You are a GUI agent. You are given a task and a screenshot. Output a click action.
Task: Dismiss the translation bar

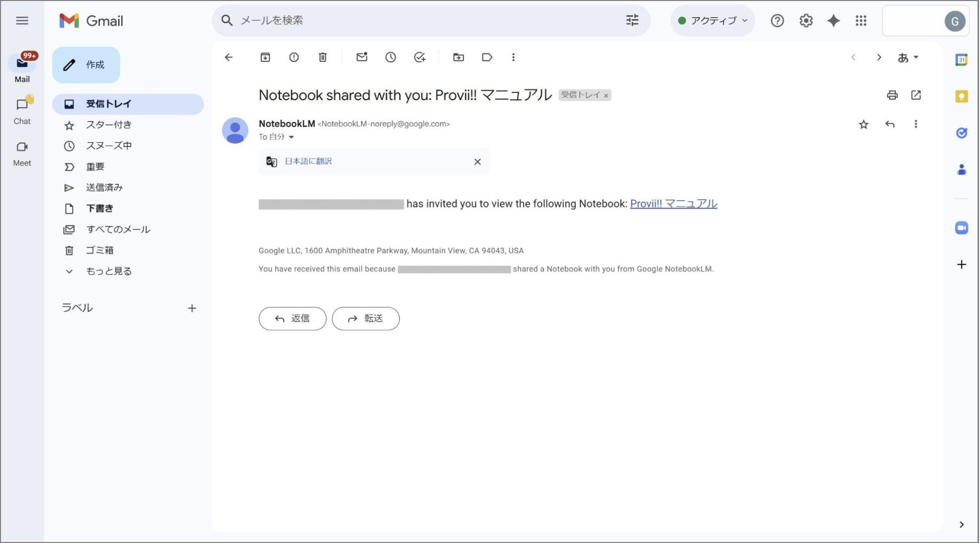477,162
